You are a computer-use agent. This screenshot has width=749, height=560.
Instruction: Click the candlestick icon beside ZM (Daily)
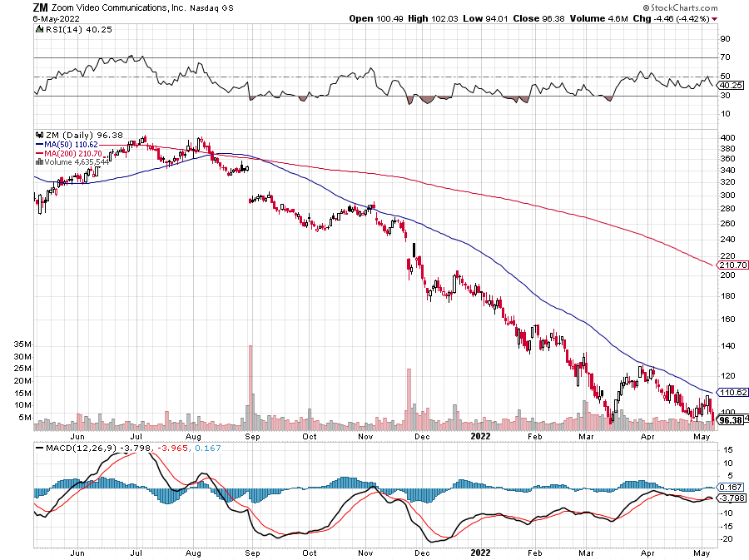click(40, 135)
